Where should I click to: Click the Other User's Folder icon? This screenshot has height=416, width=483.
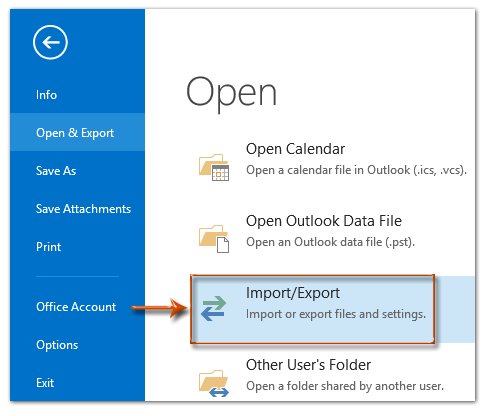point(214,383)
